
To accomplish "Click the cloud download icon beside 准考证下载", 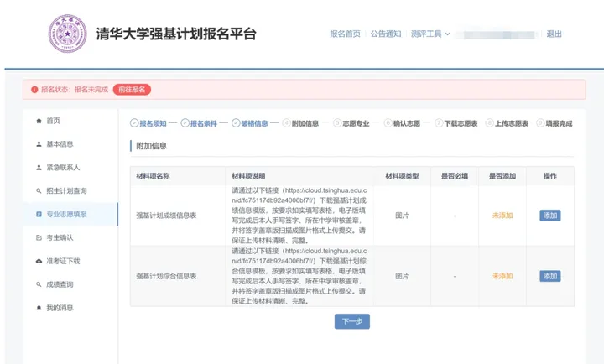I will (x=39, y=261).
